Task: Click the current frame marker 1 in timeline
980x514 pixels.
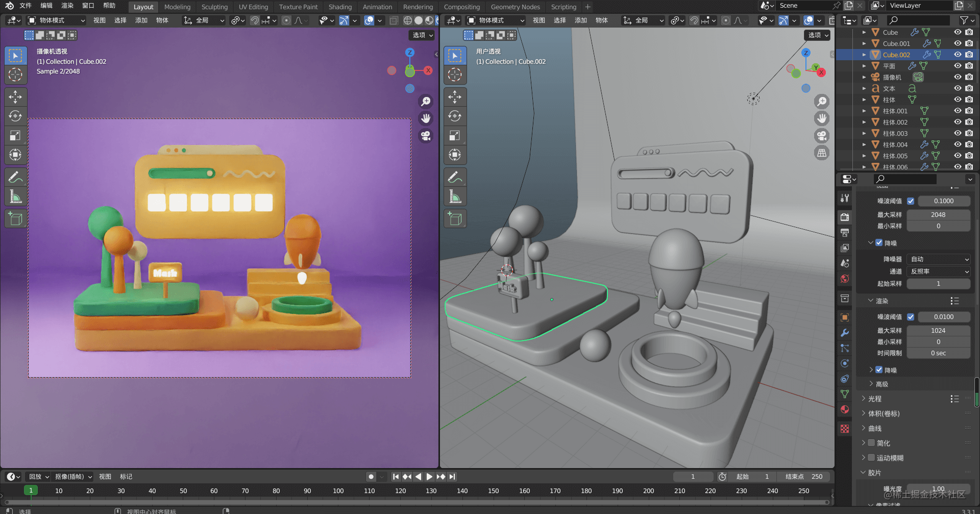Action: 31,491
